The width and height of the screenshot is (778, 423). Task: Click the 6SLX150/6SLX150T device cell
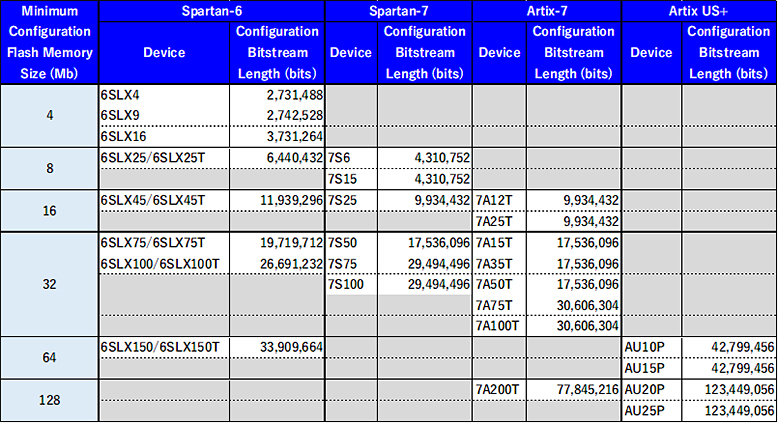click(164, 347)
